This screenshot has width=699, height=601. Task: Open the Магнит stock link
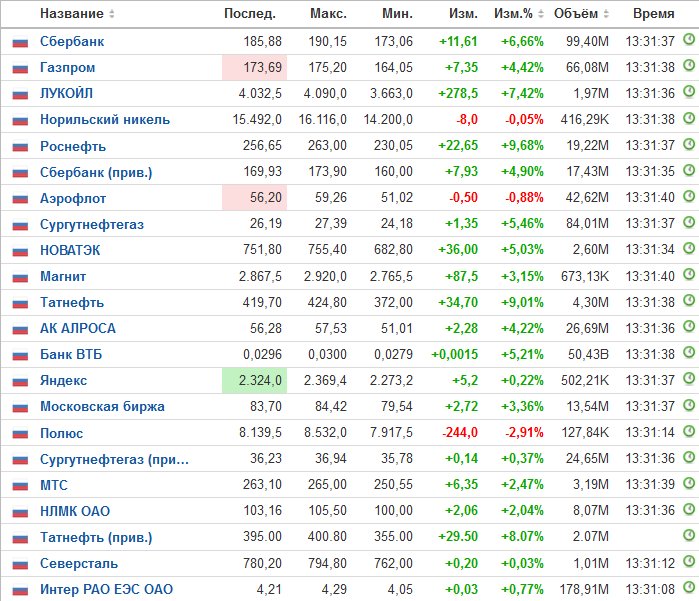tap(63, 276)
